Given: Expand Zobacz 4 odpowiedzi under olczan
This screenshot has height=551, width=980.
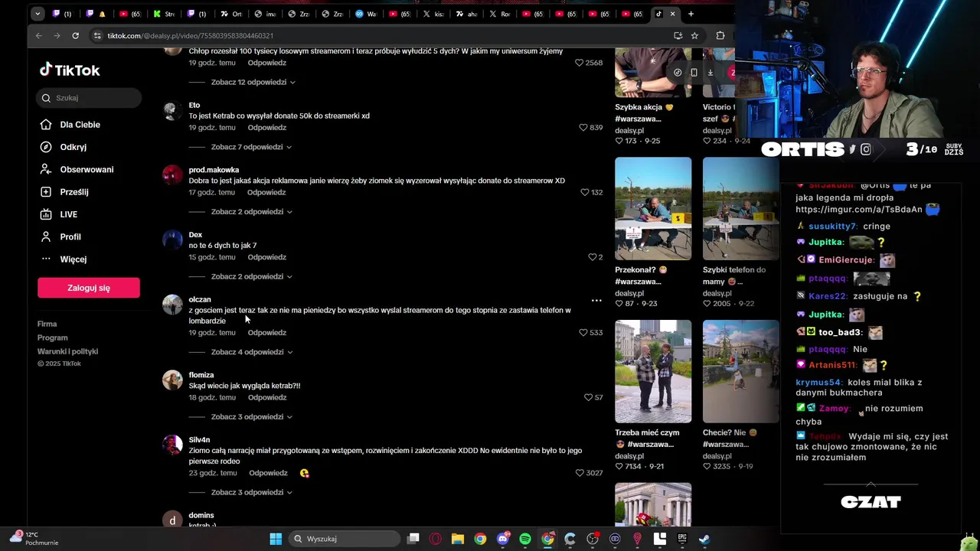Looking at the screenshot, I should (x=252, y=352).
